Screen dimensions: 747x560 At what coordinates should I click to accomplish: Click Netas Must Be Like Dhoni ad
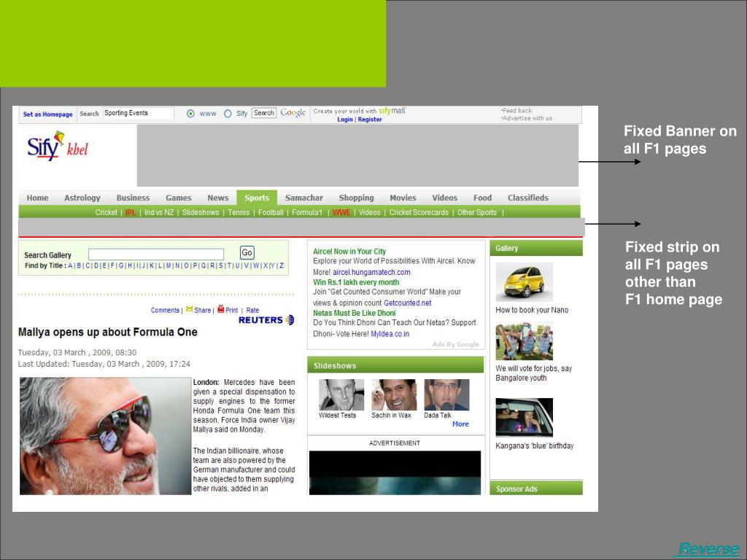354,314
